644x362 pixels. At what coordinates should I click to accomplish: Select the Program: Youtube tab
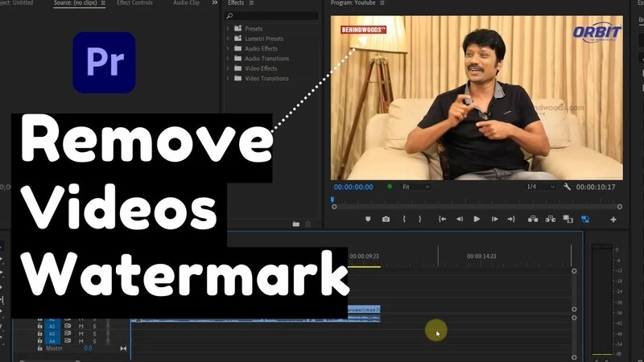point(353,3)
